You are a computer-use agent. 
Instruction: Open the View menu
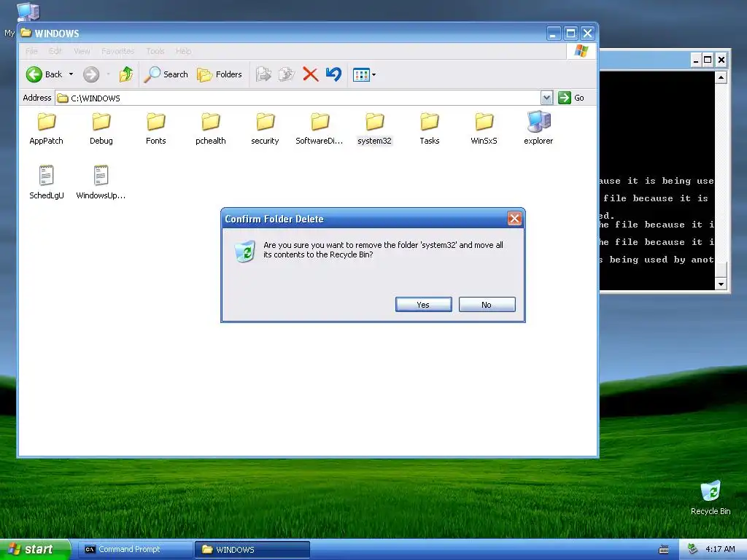click(82, 51)
